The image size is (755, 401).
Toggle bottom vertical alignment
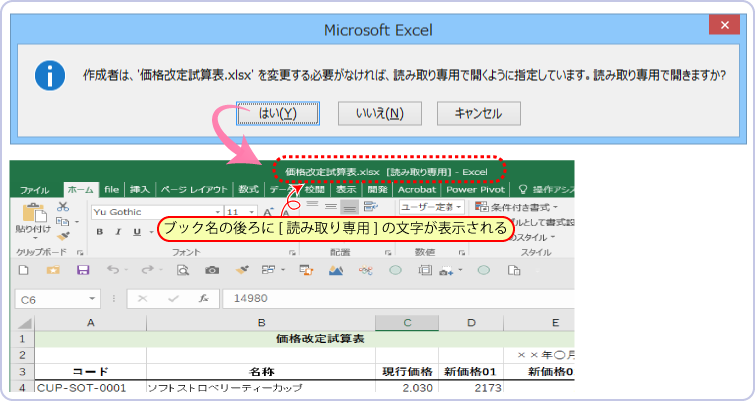point(349,207)
